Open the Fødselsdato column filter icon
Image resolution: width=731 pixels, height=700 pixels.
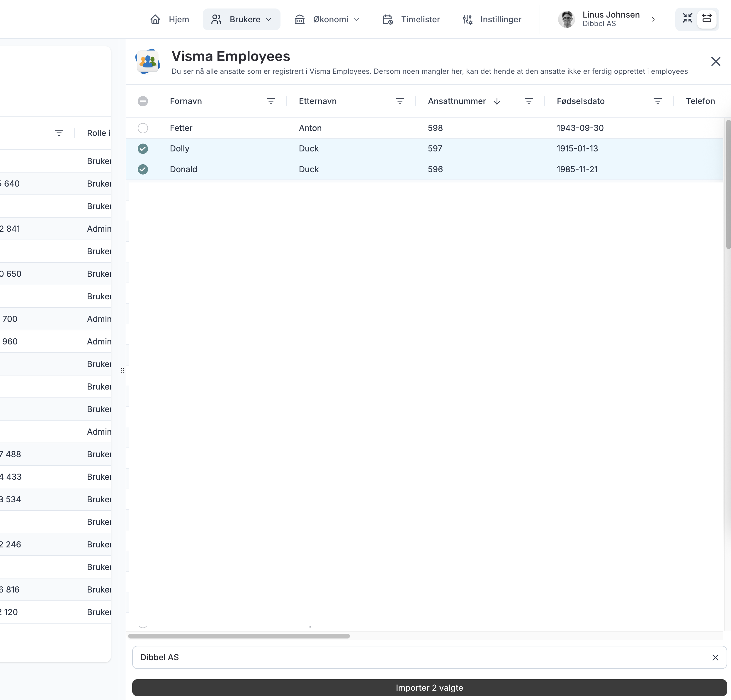point(657,101)
